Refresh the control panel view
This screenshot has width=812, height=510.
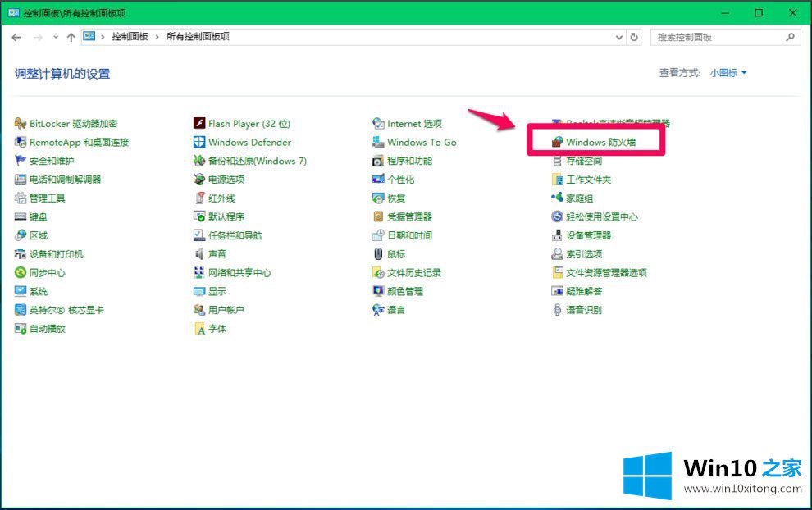[x=634, y=37]
